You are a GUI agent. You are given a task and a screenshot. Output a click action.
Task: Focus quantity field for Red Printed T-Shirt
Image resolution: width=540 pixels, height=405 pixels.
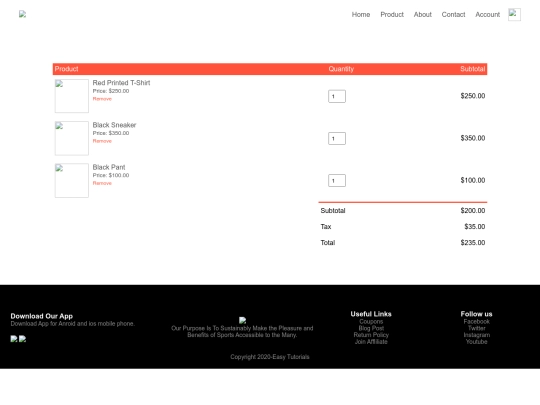coord(337,96)
